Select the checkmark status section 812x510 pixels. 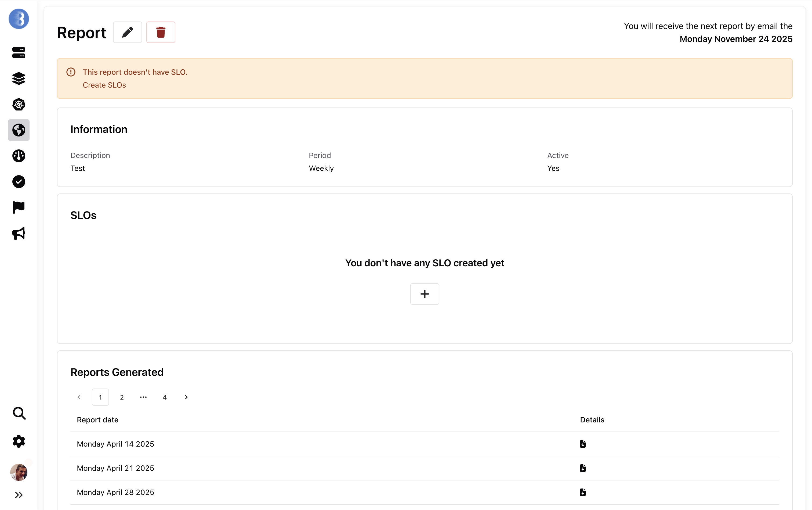(x=19, y=181)
